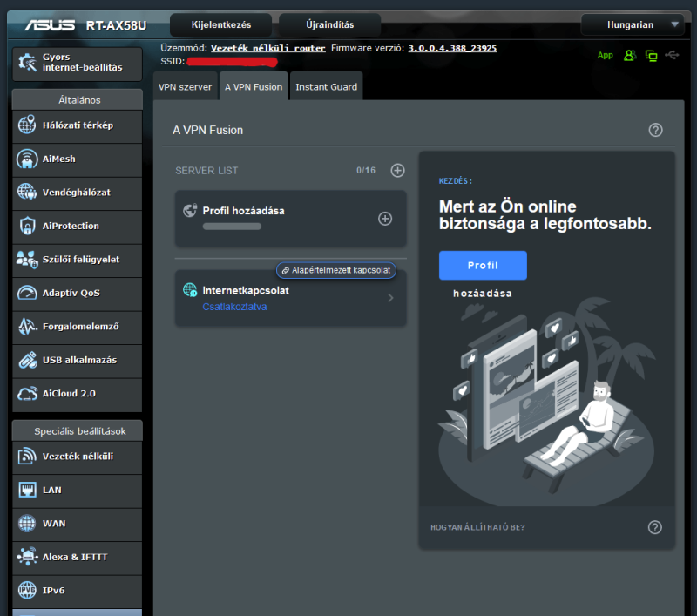The width and height of the screenshot is (697, 616).
Task: Select A VPN Fusion tab
Action: tap(254, 86)
